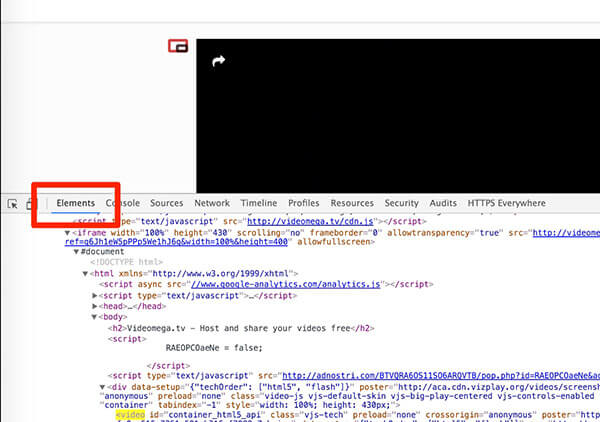Select the empty opening script tag under h2
The height and width of the screenshot is (422, 600).
(127, 339)
